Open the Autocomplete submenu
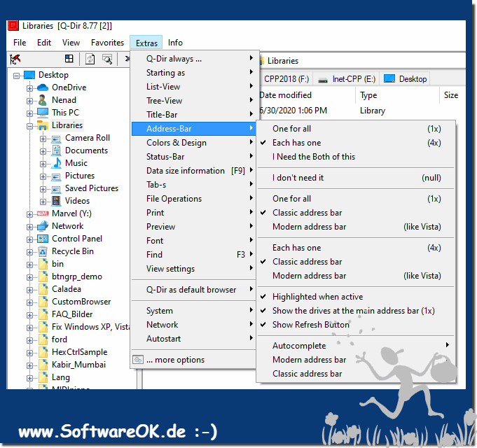The image size is (477, 448). point(356,346)
